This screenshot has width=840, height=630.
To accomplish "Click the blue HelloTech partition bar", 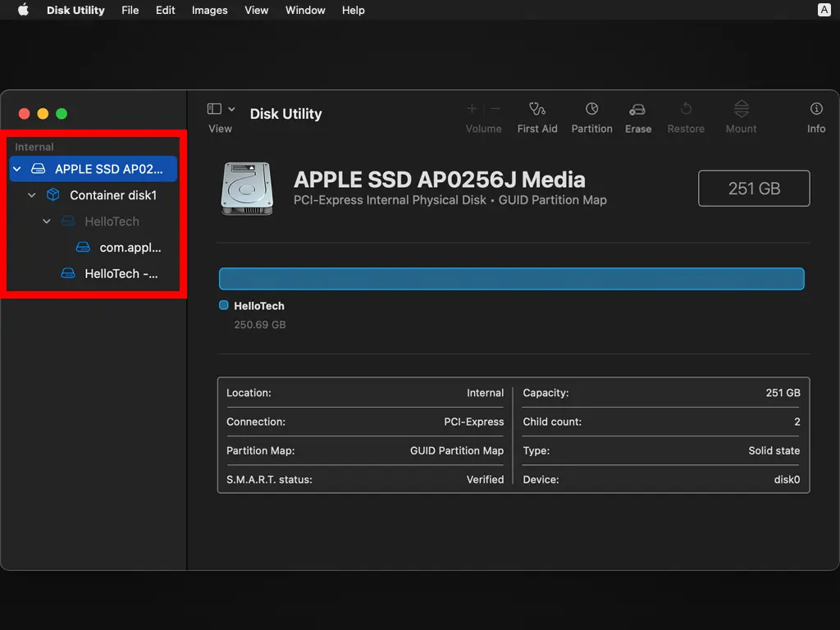I will (x=511, y=279).
